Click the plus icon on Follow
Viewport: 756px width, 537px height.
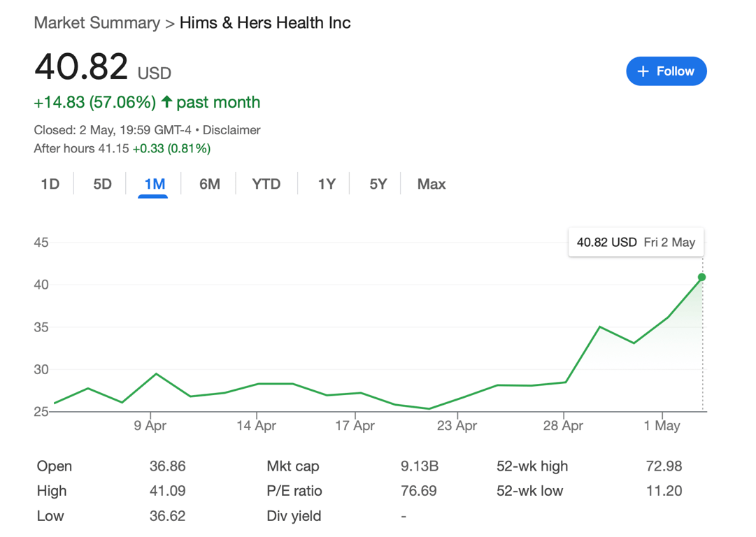pos(643,71)
